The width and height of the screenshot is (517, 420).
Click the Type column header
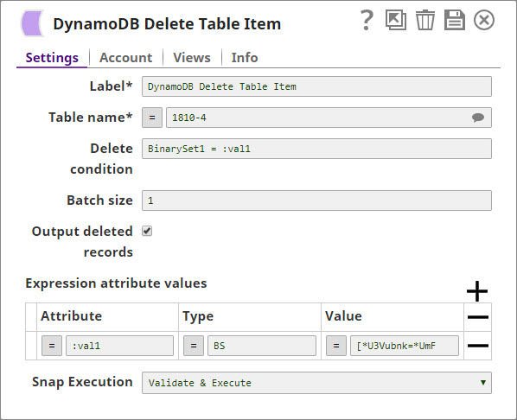[x=198, y=316]
